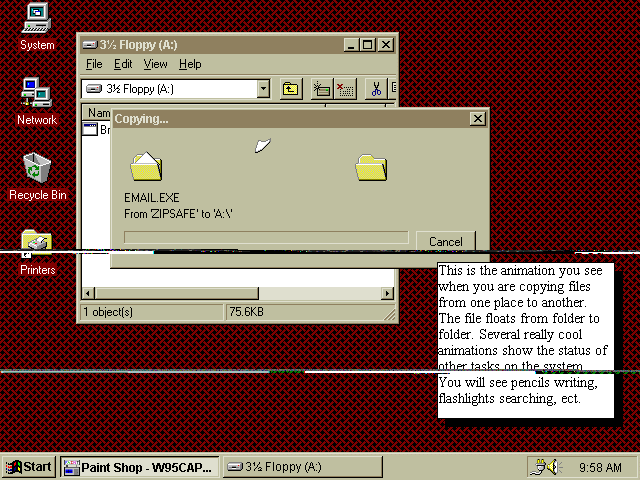
Task: Click the window resize grip in status bar
Action: (389, 313)
